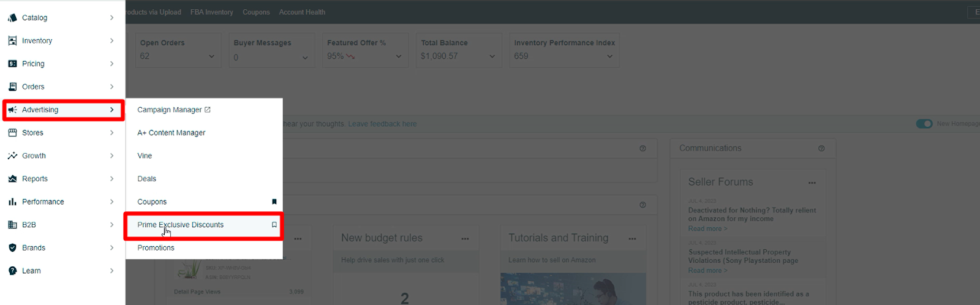
Task: Click the declining trend icon beside 95%
Action: coord(350,56)
